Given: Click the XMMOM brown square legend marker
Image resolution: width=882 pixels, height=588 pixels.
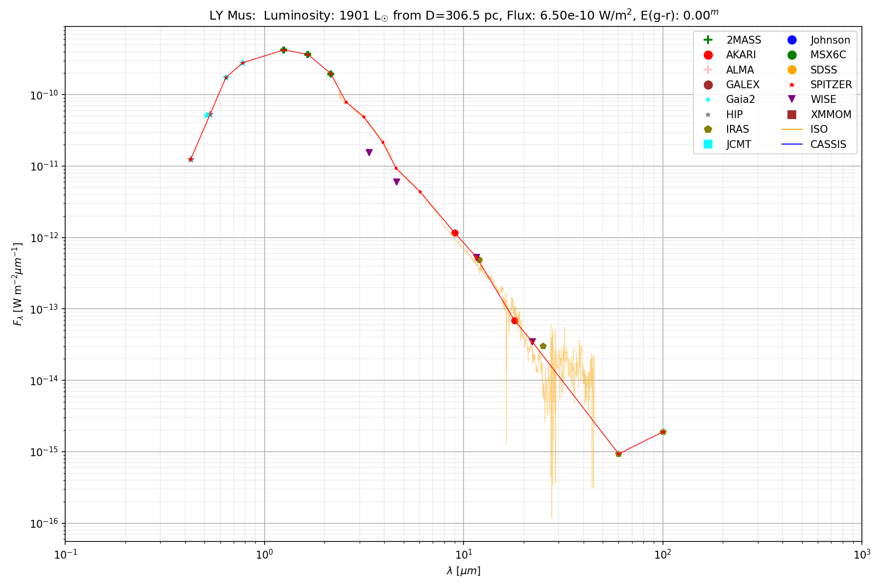Looking at the screenshot, I should (792, 115).
